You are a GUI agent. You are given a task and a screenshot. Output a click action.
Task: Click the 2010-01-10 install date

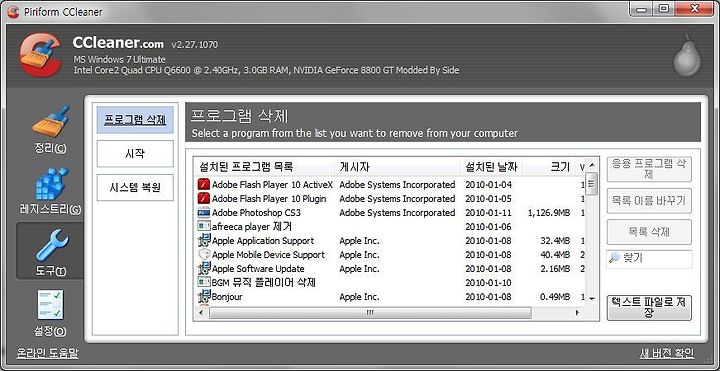(x=488, y=282)
